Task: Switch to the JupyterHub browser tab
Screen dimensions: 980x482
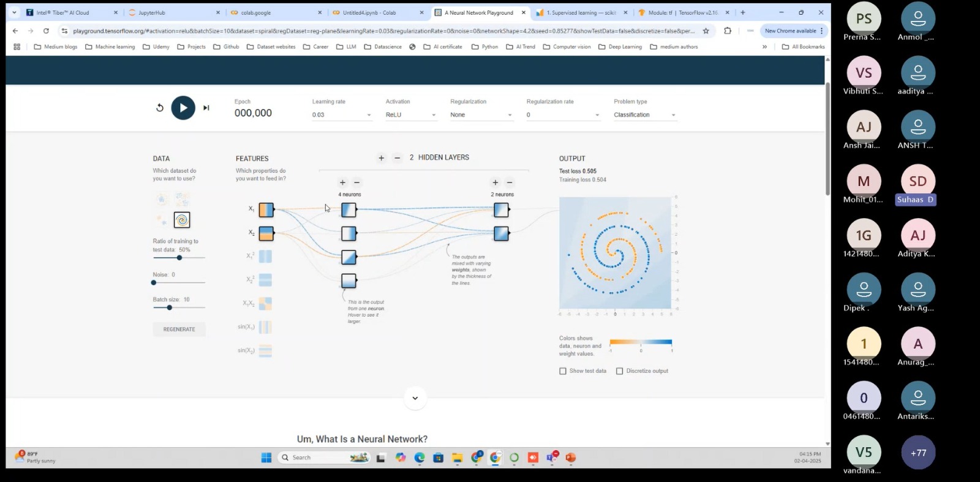Action: [x=171, y=12]
